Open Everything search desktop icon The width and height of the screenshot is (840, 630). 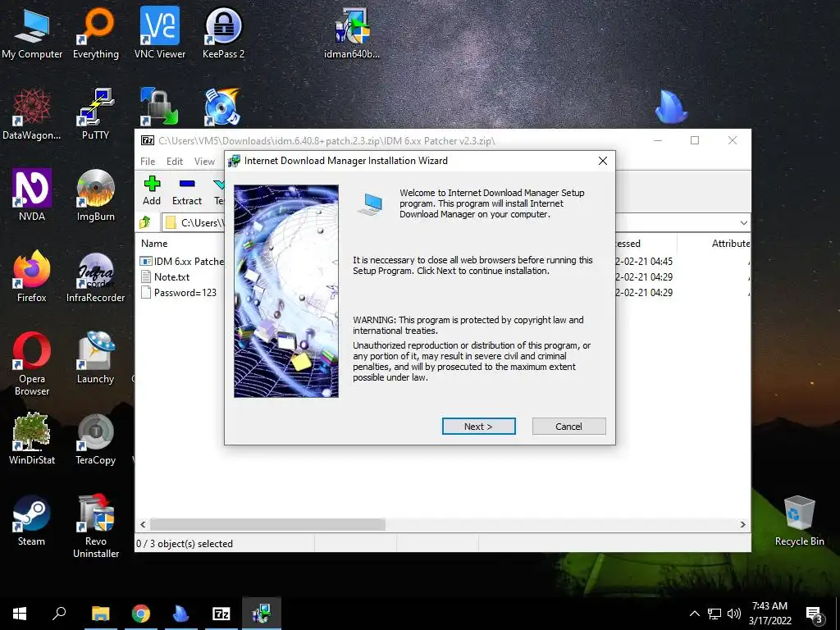coord(96,33)
